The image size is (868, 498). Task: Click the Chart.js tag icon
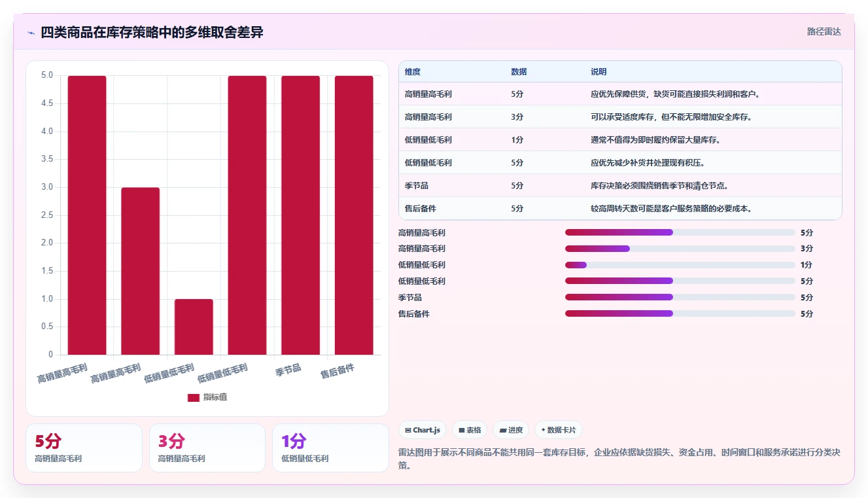tap(408, 431)
